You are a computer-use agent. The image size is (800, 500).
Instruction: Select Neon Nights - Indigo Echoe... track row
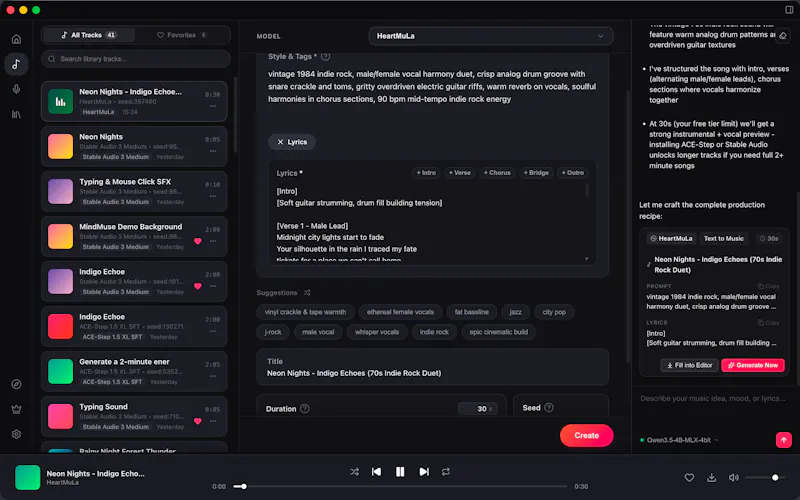(134, 101)
